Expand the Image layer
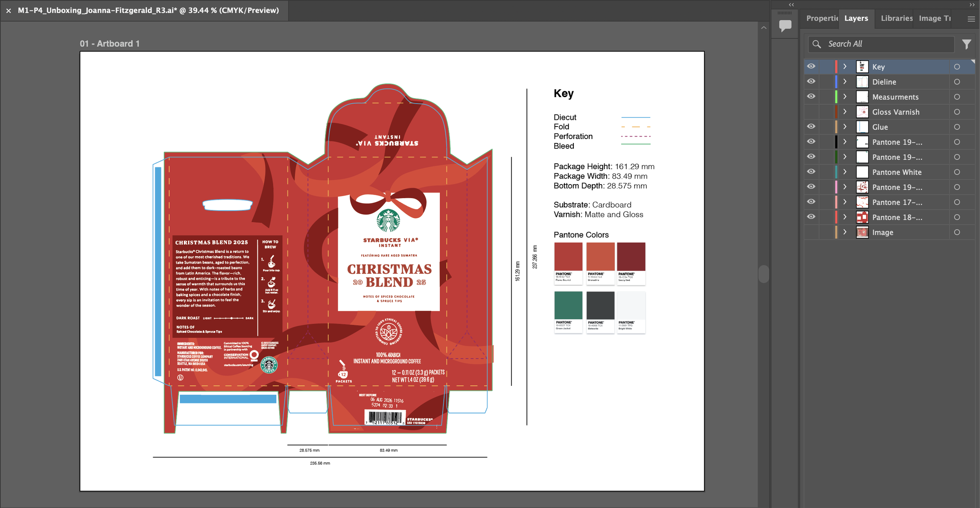The width and height of the screenshot is (980, 508). pyautogui.click(x=845, y=232)
